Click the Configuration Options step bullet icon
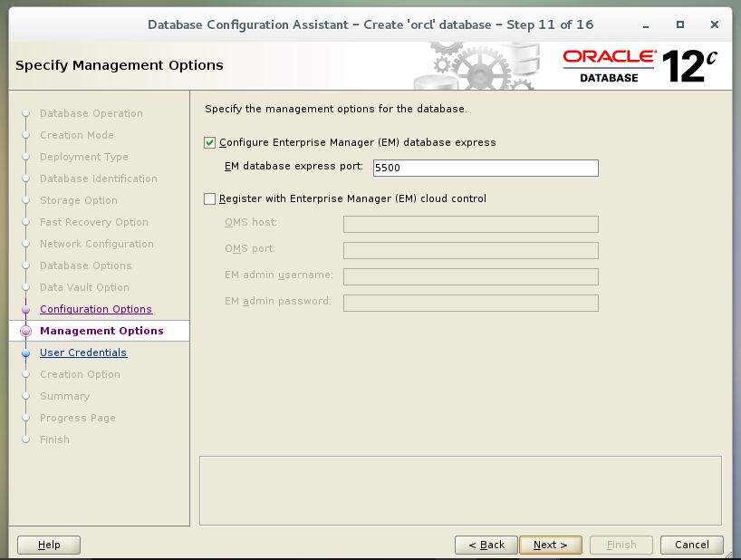Image resolution: width=741 pixels, height=560 pixels. pos(26,310)
